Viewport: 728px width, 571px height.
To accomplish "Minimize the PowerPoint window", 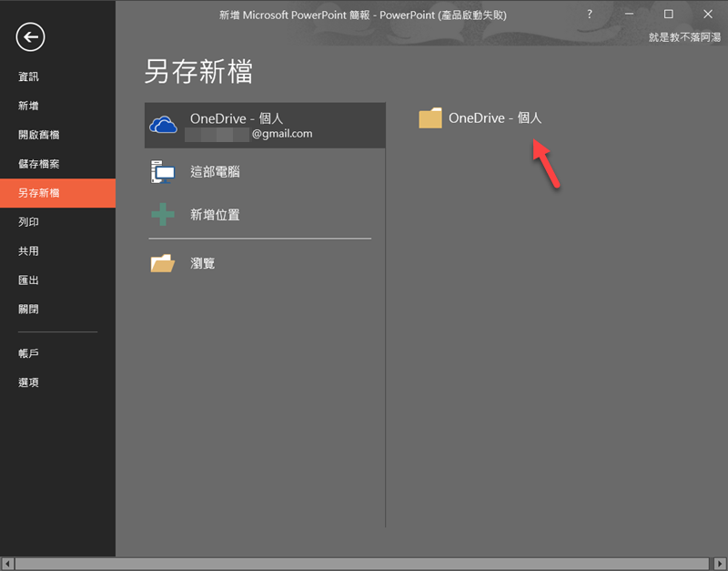I will coord(629,15).
